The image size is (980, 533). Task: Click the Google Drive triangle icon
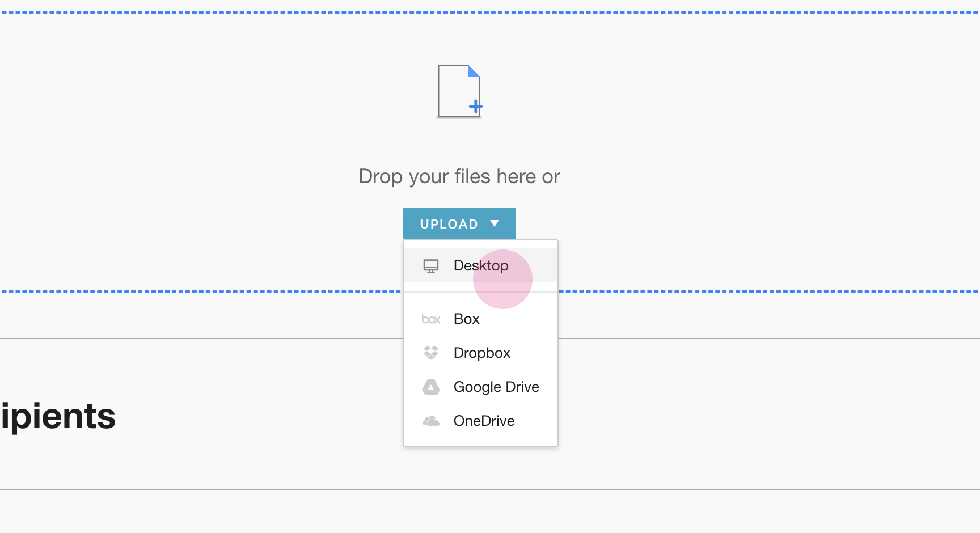point(431,387)
